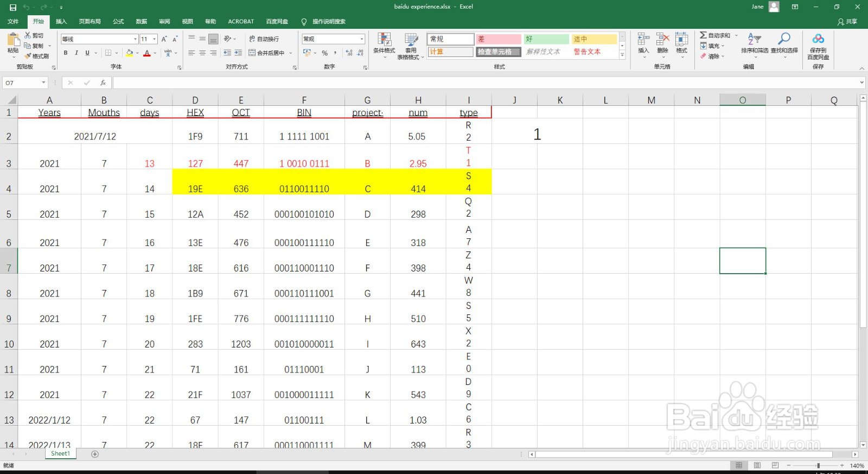Expand AutoSum (自动求和) dropdown arrow
Image resolution: width=868 pixels, height=474 pixels.
[x=736, y=35]
